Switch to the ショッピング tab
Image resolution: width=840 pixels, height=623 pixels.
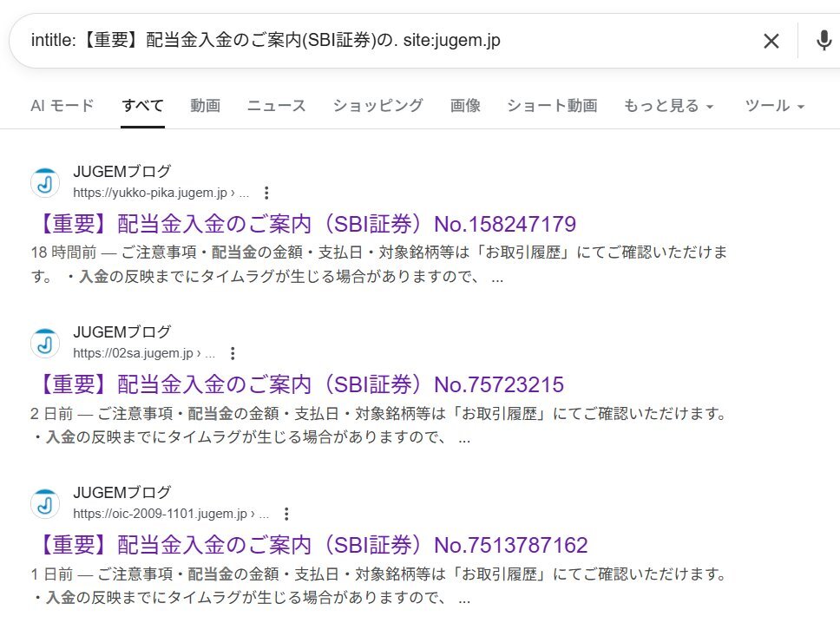click(x=377, y=105)
